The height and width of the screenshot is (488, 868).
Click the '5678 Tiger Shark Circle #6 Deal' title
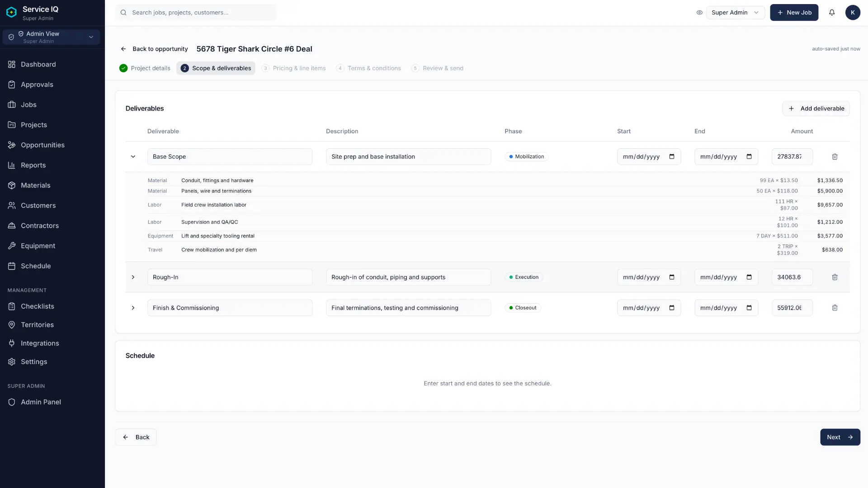255,49
